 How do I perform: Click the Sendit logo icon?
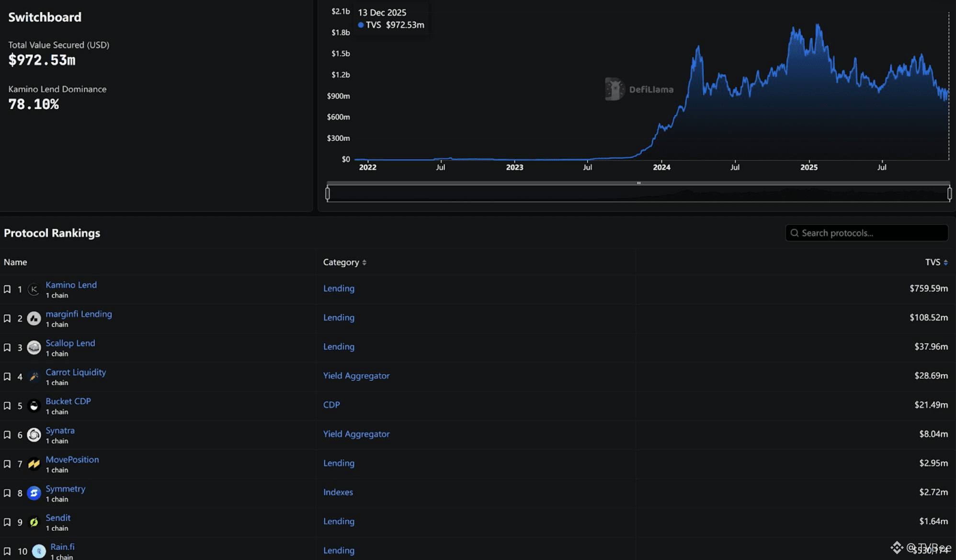click(34, 522)
